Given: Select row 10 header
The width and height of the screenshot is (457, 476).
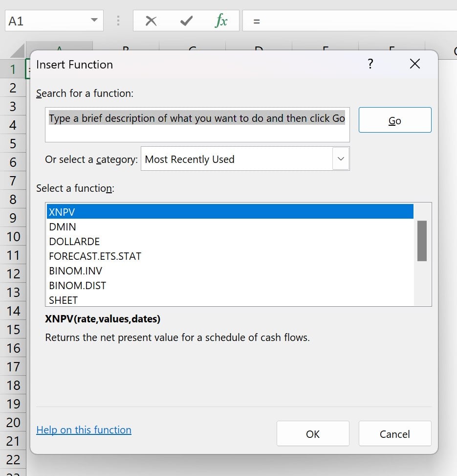Looking at the screenshot, I should click(x=13, y=237).
